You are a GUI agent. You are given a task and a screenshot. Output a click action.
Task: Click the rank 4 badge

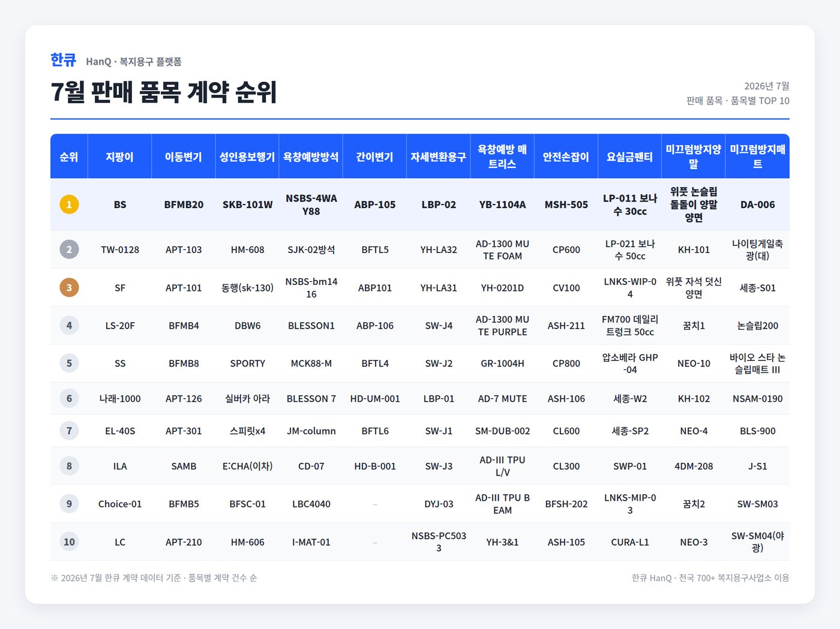(x=69, y=326)
